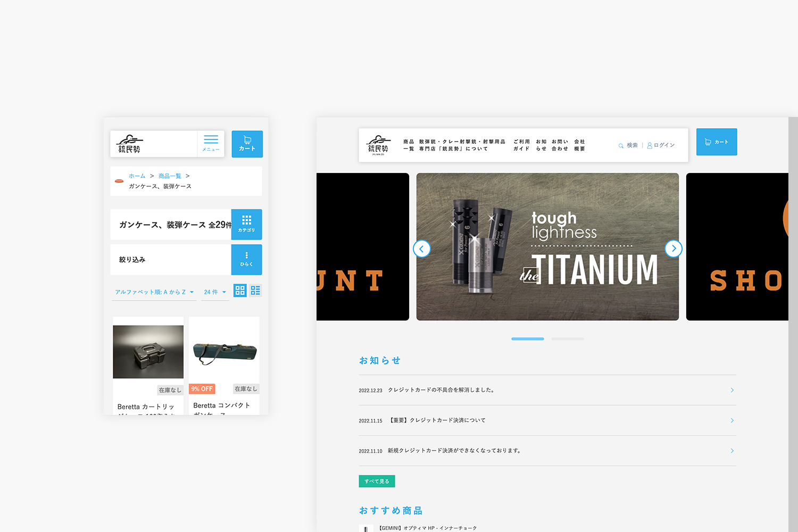Click the ログイン person icon
The image size is (798, 532).
point(650,145)
